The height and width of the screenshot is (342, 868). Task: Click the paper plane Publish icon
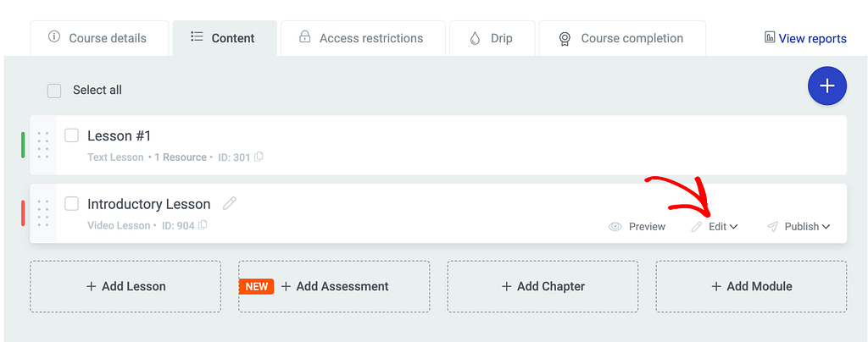point(773,227)
